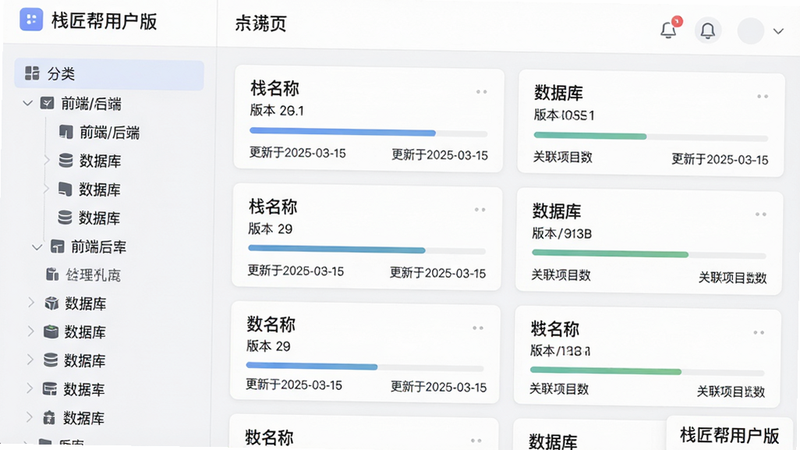The width and height of the screenshot is (800, 450).
Task: Expand the 数据库 row with green-topped cylinder
Action: (x=31, y=331)
